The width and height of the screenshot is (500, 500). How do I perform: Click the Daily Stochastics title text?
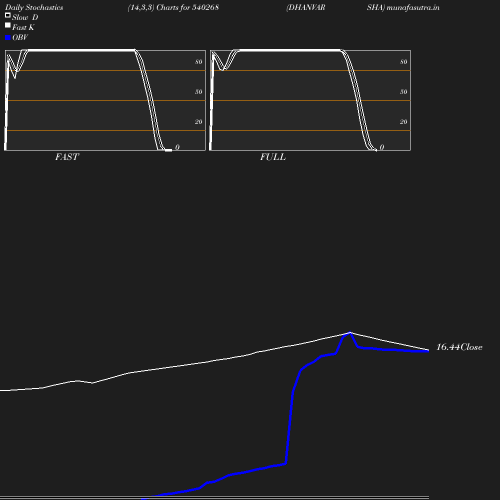click(34, 7)
